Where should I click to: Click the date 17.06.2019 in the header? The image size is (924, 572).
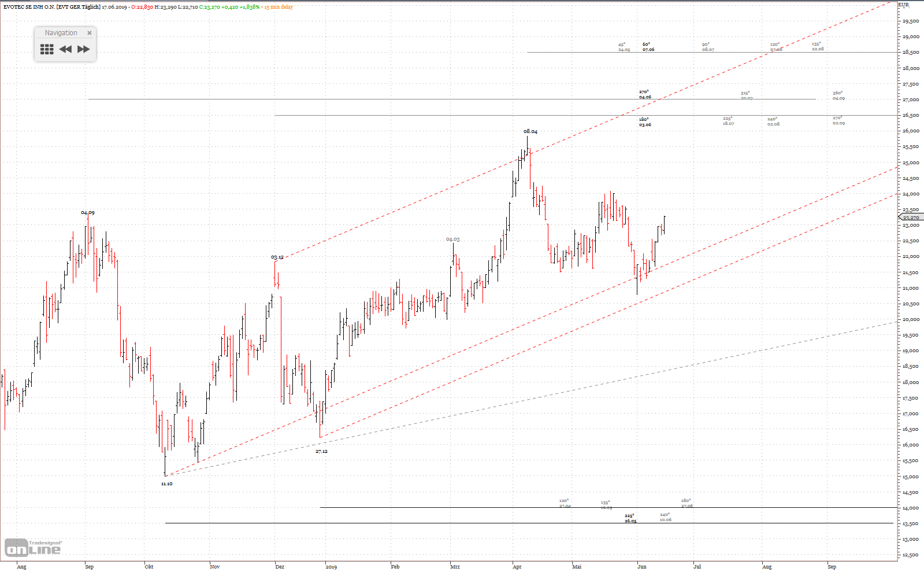point(115,7)
